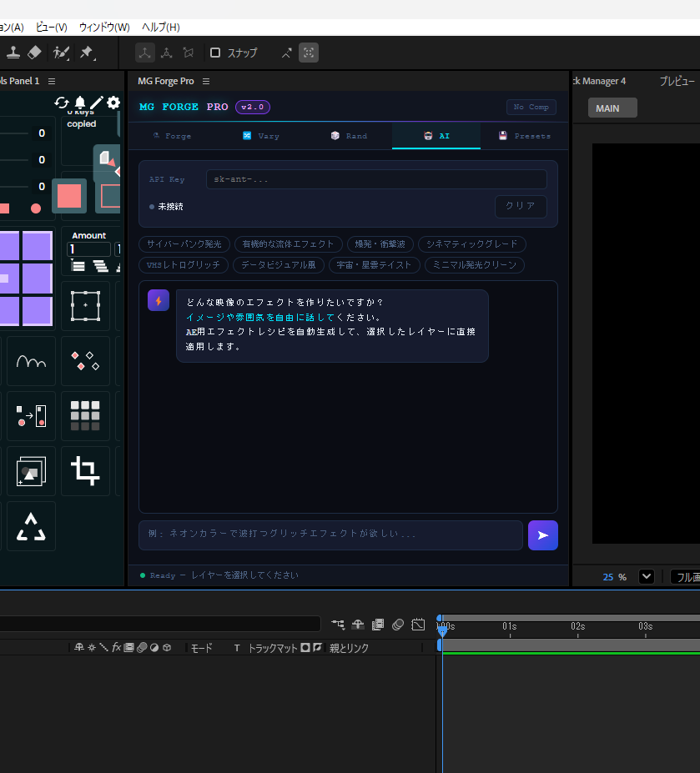Viewport: 700px width, 773px height.
Task: Click the grid array tool
Action: pos(85,416)
